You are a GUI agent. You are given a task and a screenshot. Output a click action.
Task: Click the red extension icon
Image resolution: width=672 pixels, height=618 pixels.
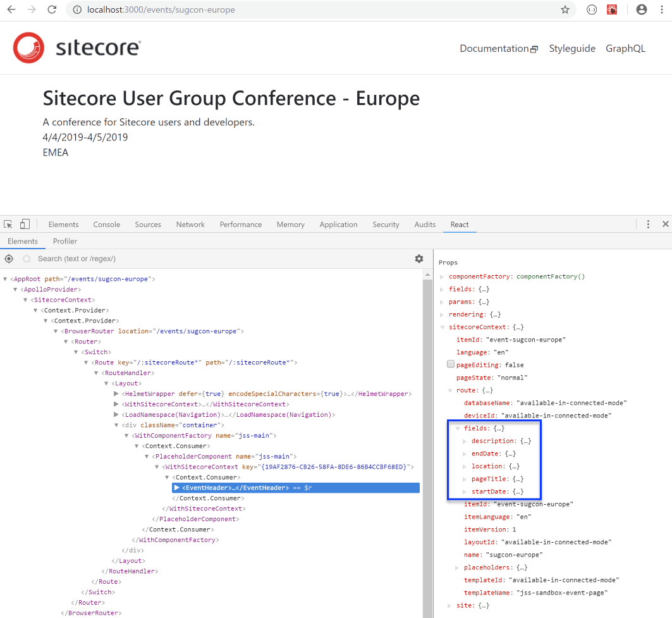click(x=612, y=9)
